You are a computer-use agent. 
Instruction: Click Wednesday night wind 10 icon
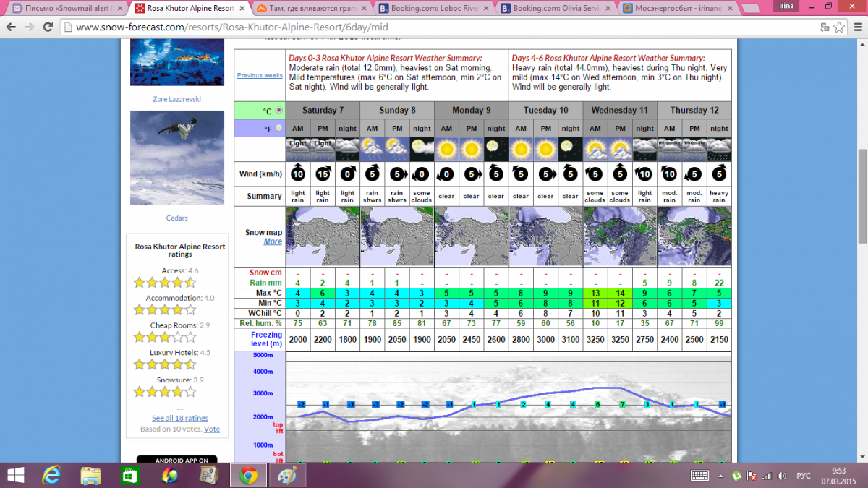(644, 174)
